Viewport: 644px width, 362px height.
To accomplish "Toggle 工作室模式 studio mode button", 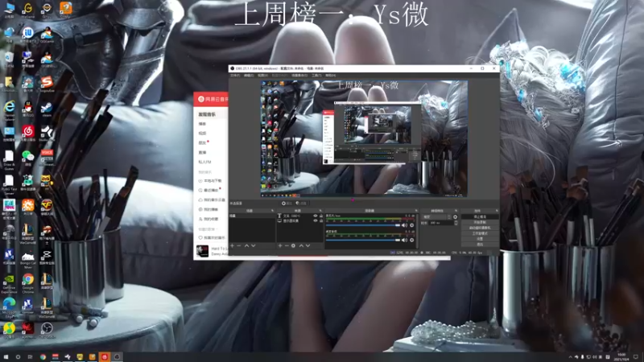I will click(480, 233).
